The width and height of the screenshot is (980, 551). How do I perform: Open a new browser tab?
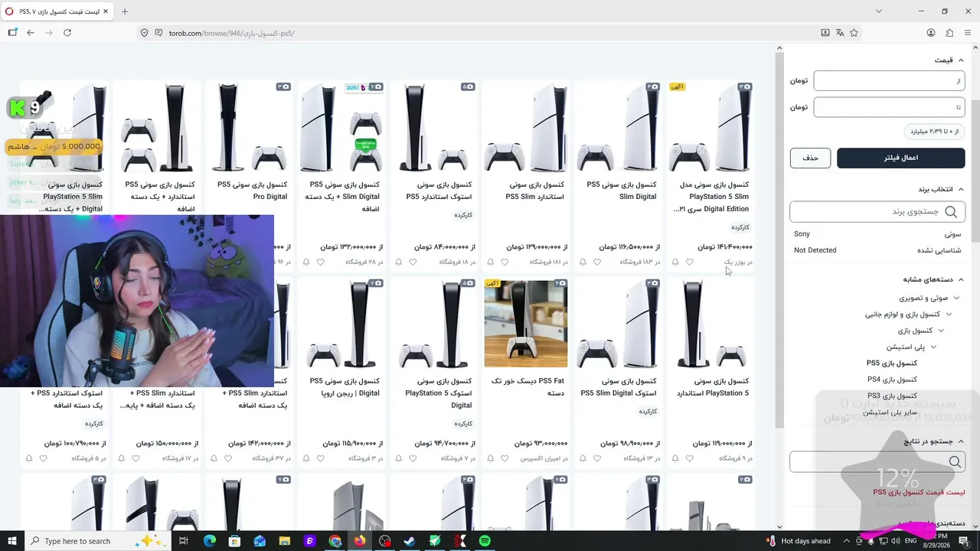pos(125,11)
